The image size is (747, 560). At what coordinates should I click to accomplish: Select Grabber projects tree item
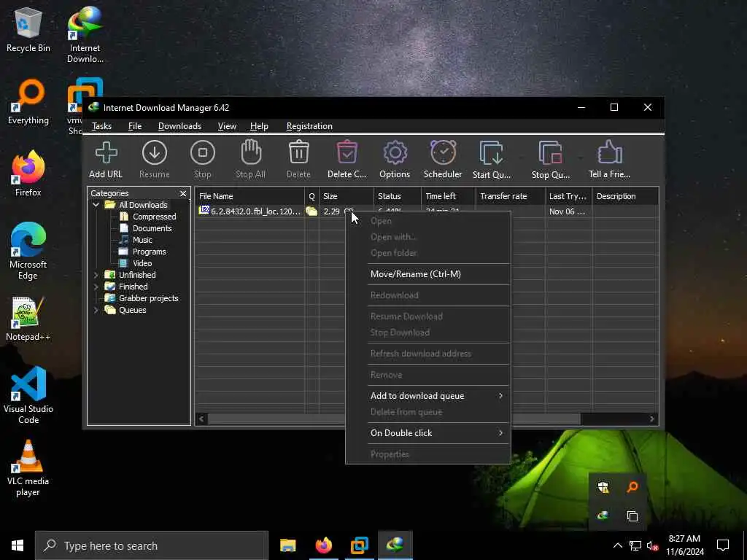tap(148, 298)
